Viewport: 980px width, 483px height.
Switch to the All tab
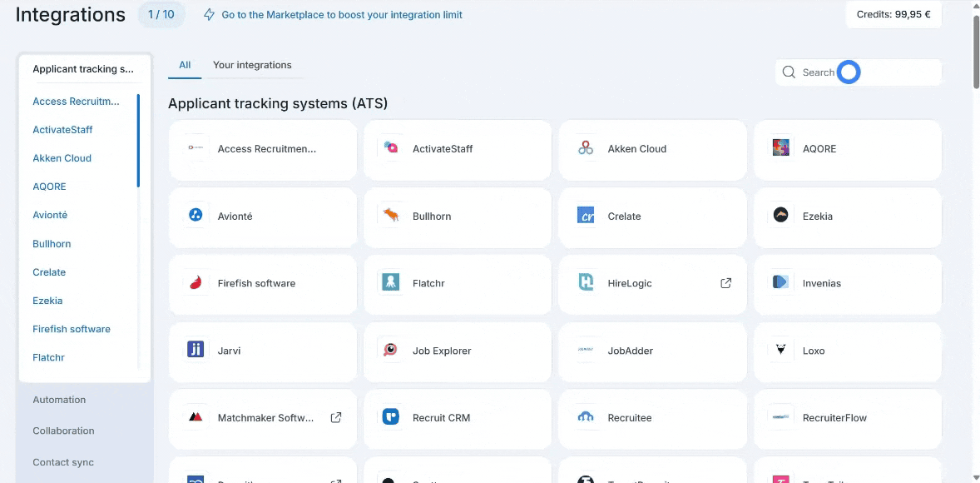click(185, 65)
